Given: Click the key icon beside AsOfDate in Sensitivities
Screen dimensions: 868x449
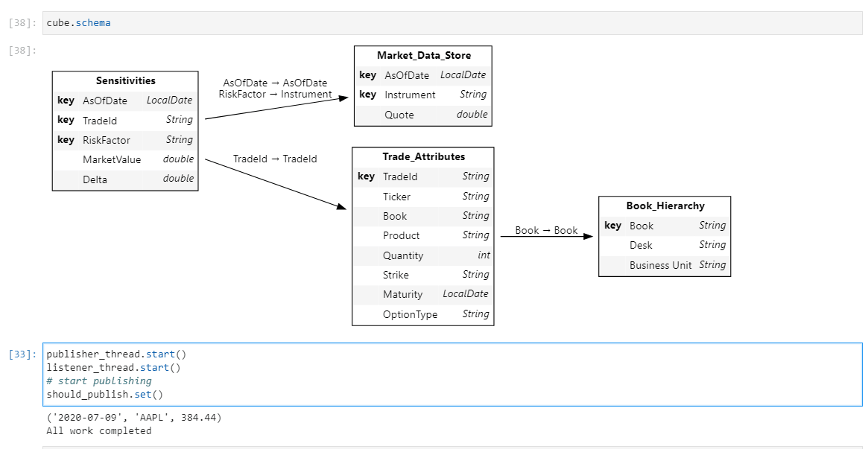Looking at the screenshot, I should point(67,100).
